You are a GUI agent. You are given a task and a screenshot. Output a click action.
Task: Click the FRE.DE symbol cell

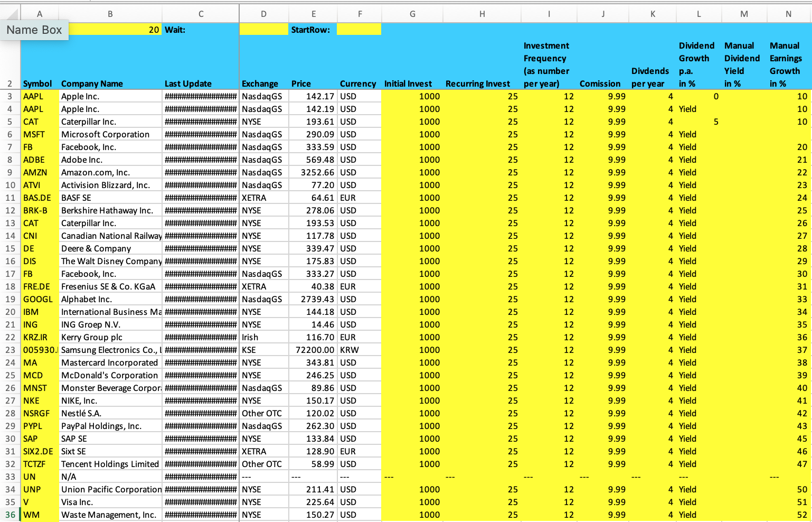pos(40,286)
